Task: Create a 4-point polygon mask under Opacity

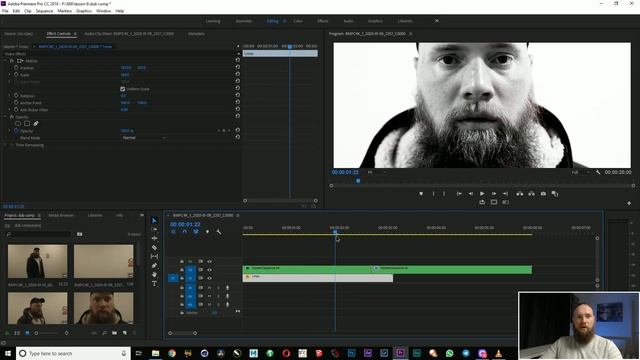Action: coord(27,123)
